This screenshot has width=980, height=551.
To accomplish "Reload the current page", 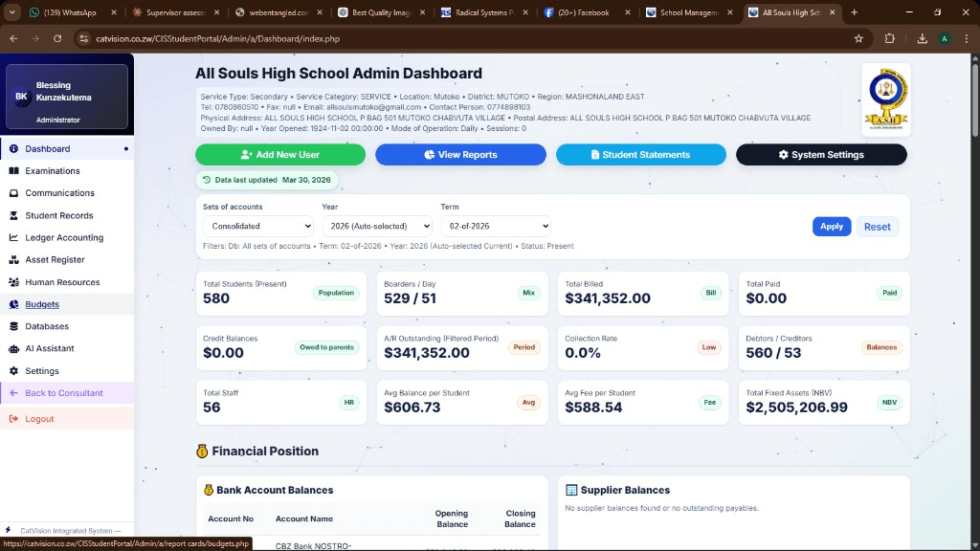I will pos(56,38).
